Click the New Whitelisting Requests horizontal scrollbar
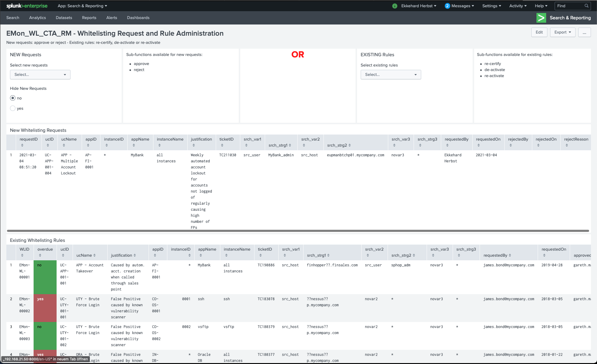This screenshot has width=597, height=364. click(x=298, y=231)
